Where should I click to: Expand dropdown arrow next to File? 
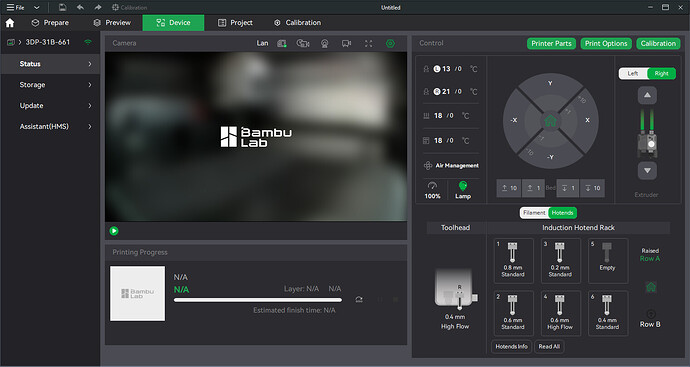point(37,7)
